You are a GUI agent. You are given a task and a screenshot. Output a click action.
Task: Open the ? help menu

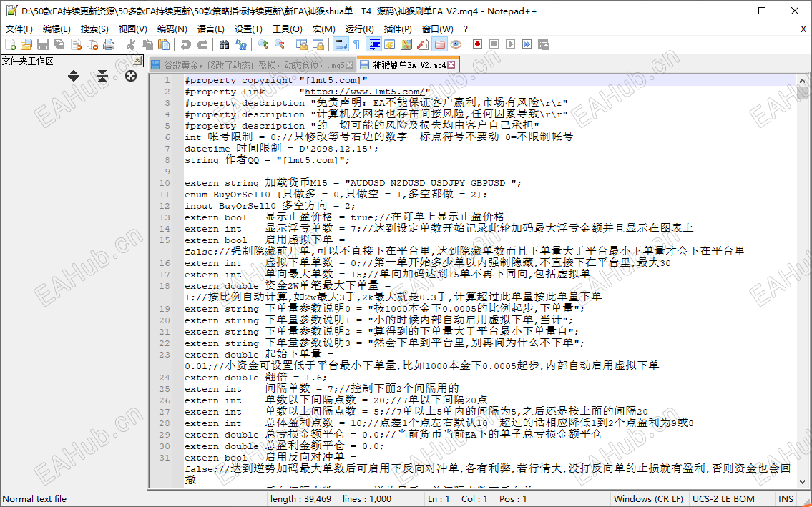pos(466,29)
